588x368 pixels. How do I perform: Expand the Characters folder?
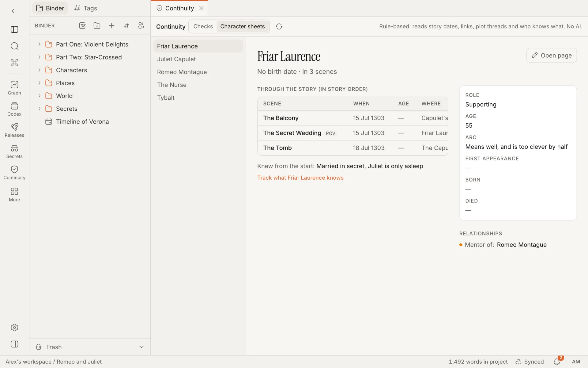(x=39, y=70)
